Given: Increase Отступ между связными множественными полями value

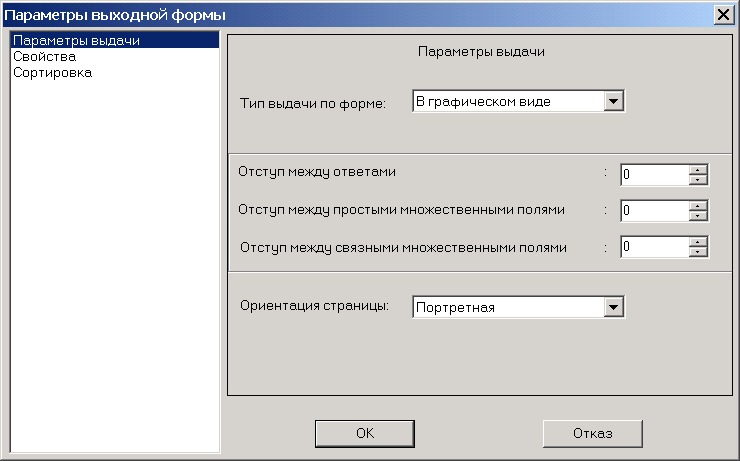Looking at the screenshot, I should click(x=698, y=242).
